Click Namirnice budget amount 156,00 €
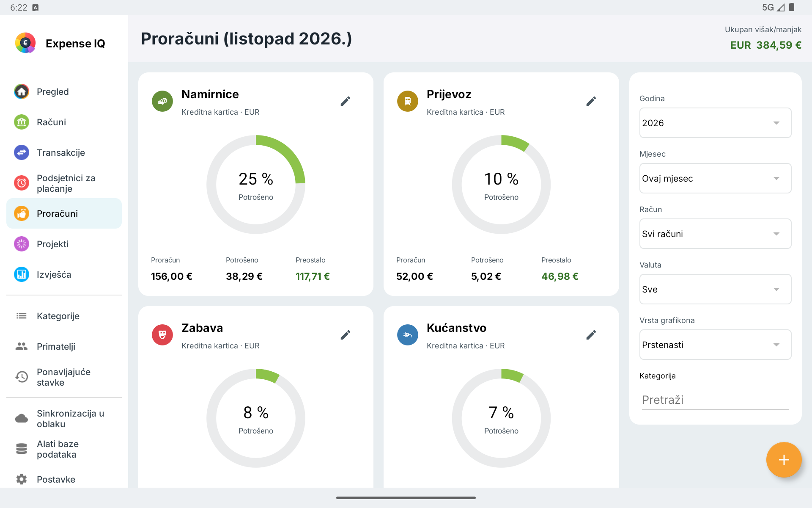The width and height of the screenshot is (812, 508). [172, 276]
